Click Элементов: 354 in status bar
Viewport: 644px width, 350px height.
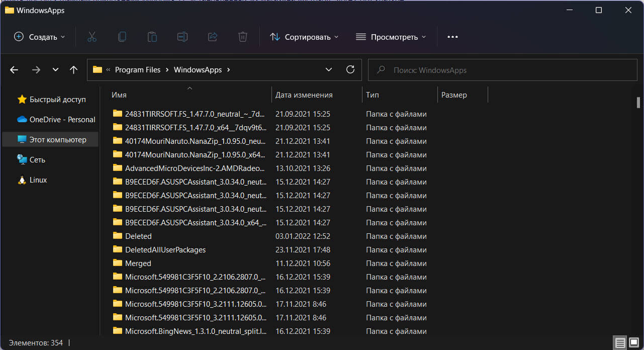pyautogui.click(x=36, y=343)
